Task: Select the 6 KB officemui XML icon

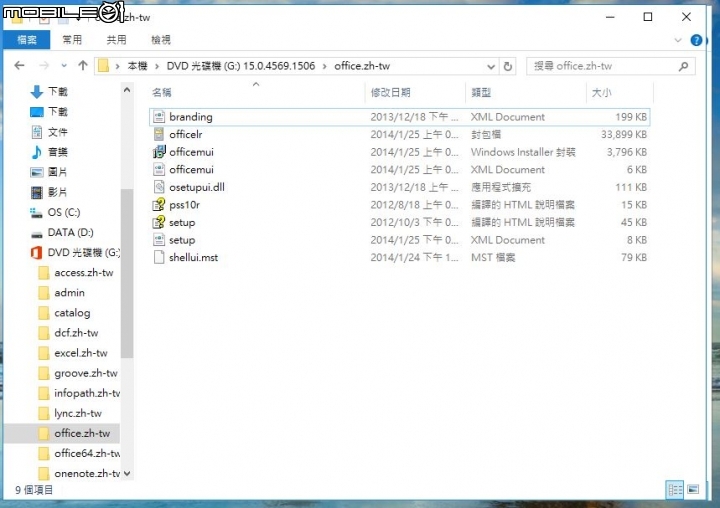Action: click(x=159, y=169)
